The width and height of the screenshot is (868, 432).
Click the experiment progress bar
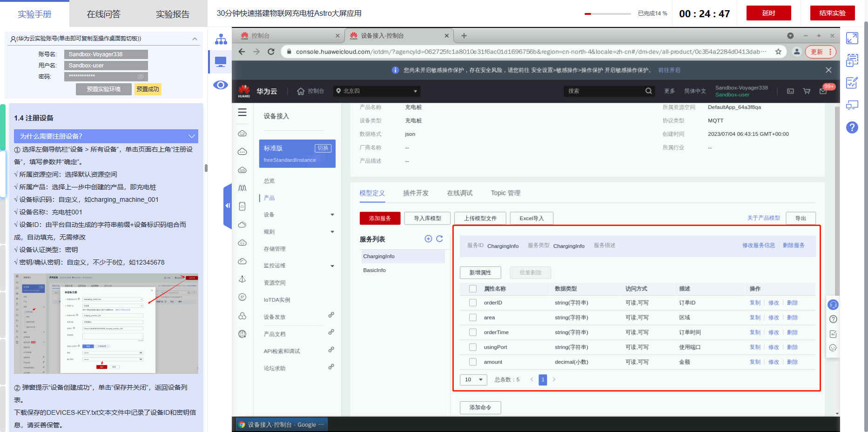pos(608,14)
